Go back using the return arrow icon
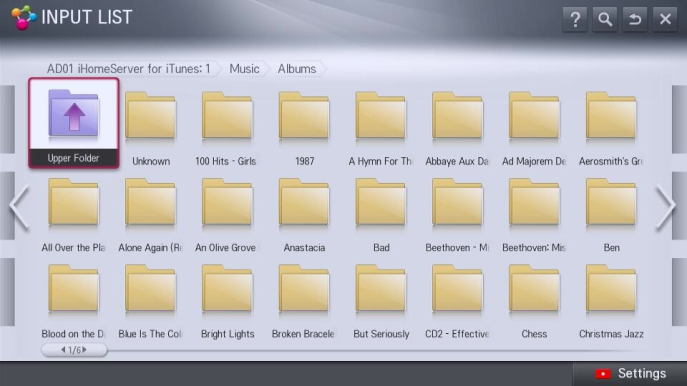The height and width of the screenshot is (386, 687). [635, 19]
